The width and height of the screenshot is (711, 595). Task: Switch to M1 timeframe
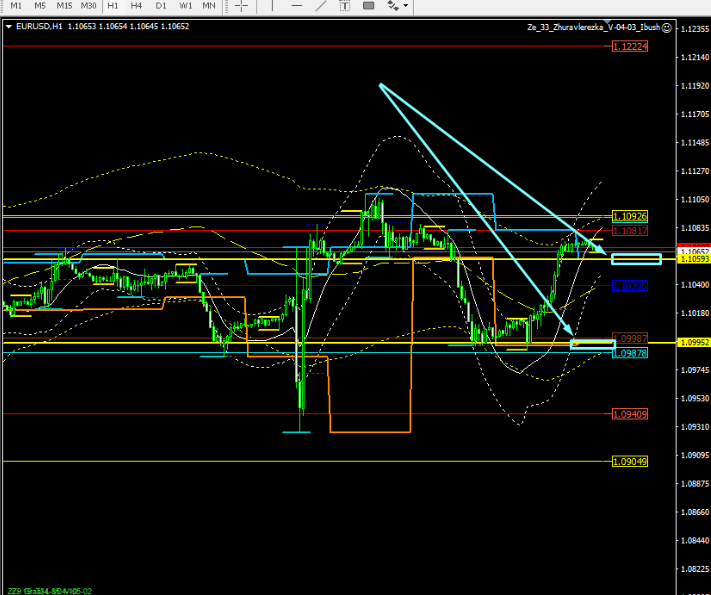[x=16, y=6]
